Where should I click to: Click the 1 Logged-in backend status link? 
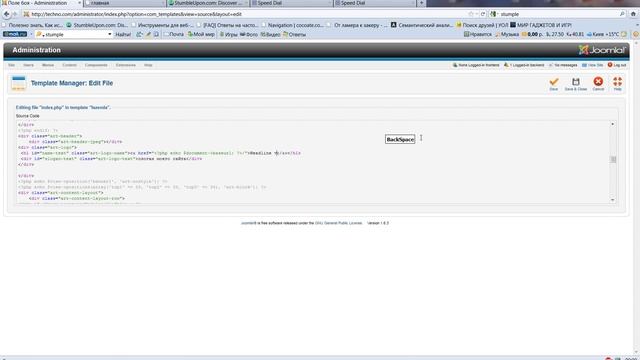524,65
